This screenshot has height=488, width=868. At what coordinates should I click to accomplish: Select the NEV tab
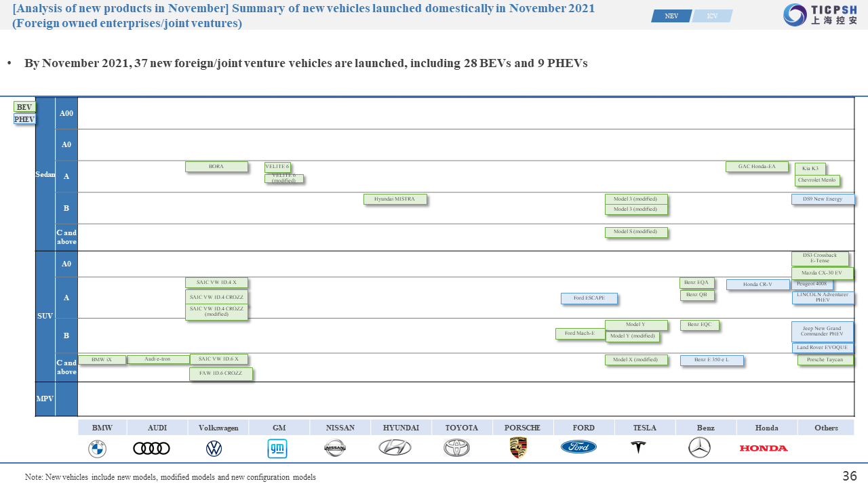click(x=671, y=16)
